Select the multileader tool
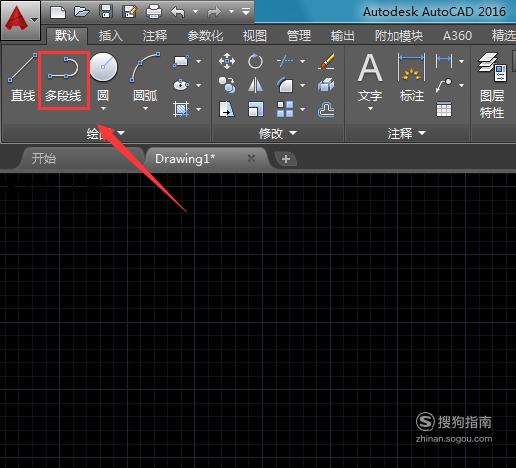 [x=444, y=85]
